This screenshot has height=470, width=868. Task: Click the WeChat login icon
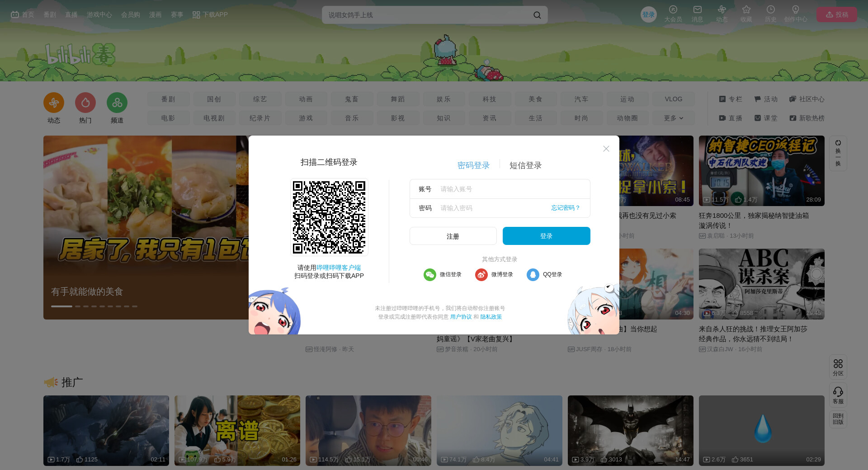[x=429, y=274]
